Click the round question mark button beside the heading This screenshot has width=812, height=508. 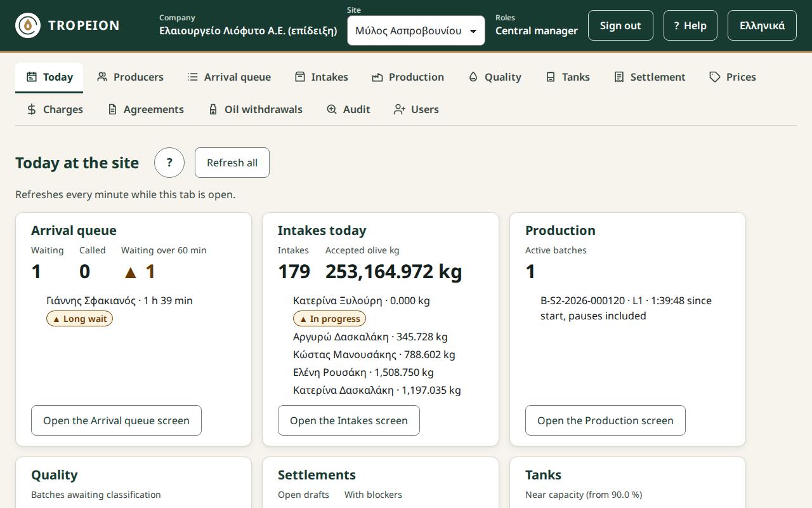click(169, 163)
